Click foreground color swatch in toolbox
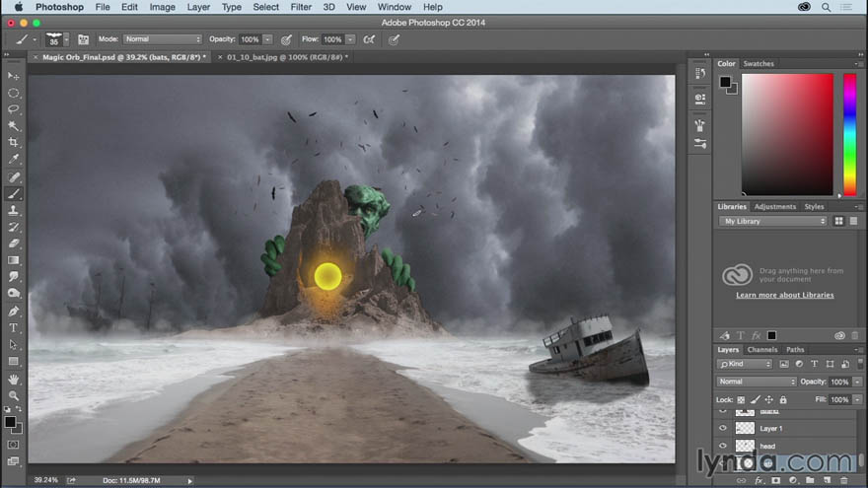Screen dimensions: 868x488 pos(10,422)
